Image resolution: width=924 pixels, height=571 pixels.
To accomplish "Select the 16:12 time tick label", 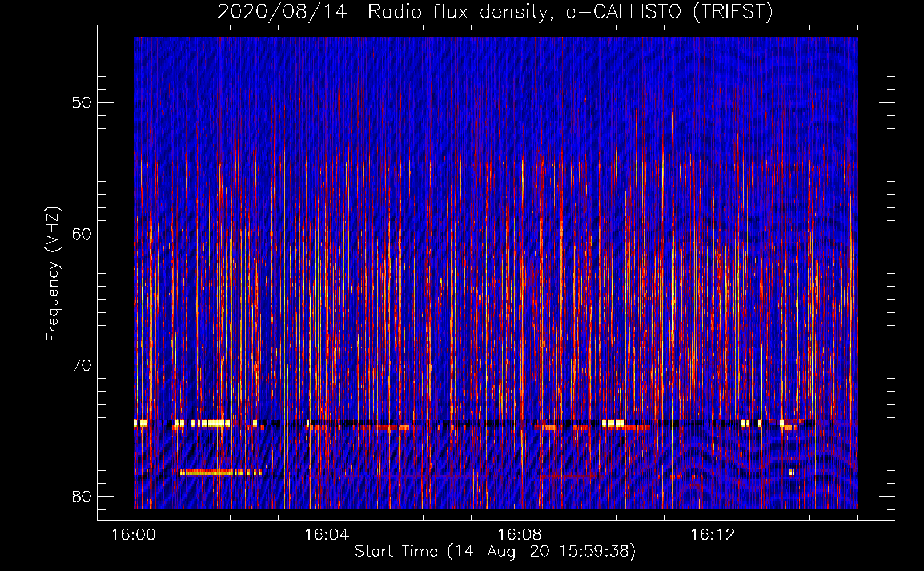I will pyautogui.click(x=713, y=535).
